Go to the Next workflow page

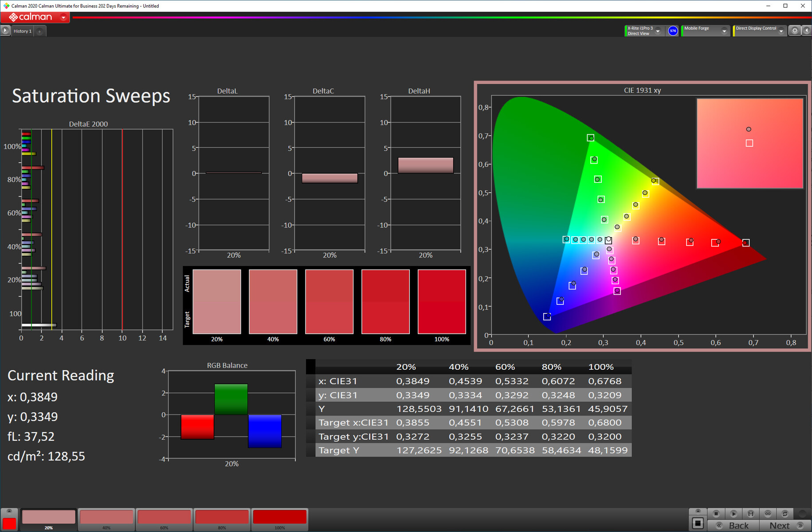pyautogui.click(x=785, y=526)
